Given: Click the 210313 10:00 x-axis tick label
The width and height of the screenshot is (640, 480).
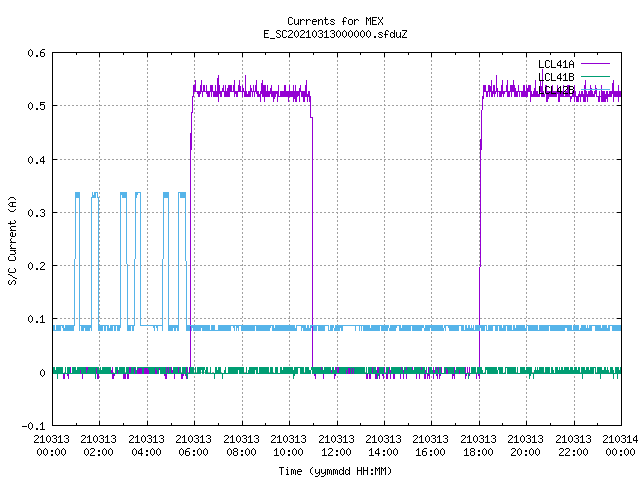Looking at the screenshot, I should pos(288,445).
